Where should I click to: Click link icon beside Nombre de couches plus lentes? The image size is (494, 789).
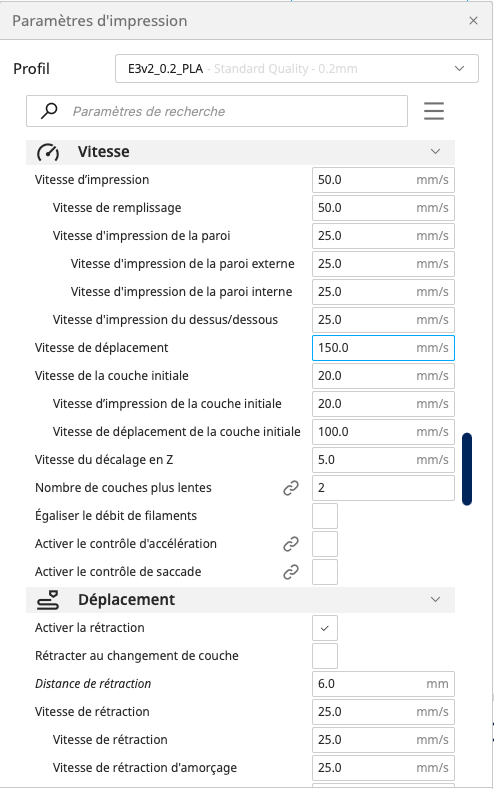[291, 488]
